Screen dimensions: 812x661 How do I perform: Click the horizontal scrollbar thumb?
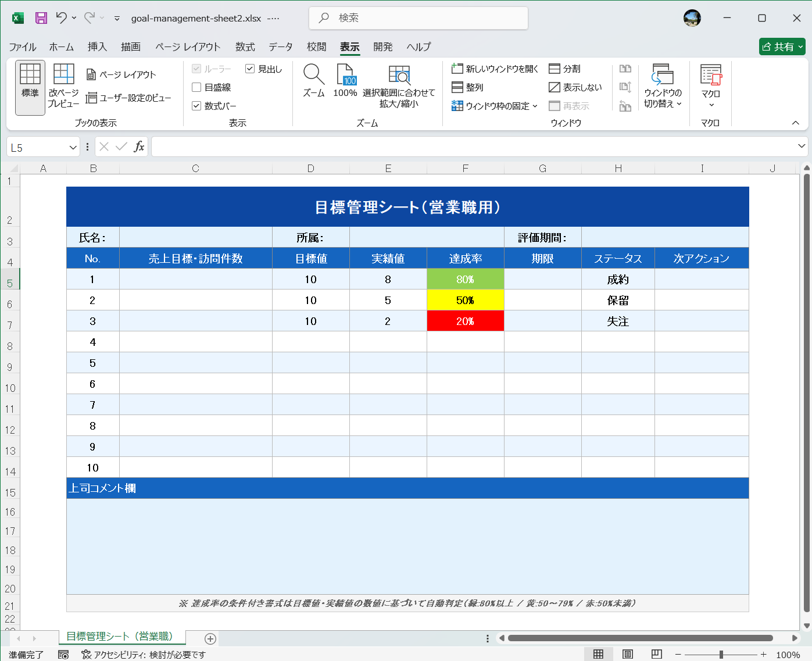click(x=640, y=638)
